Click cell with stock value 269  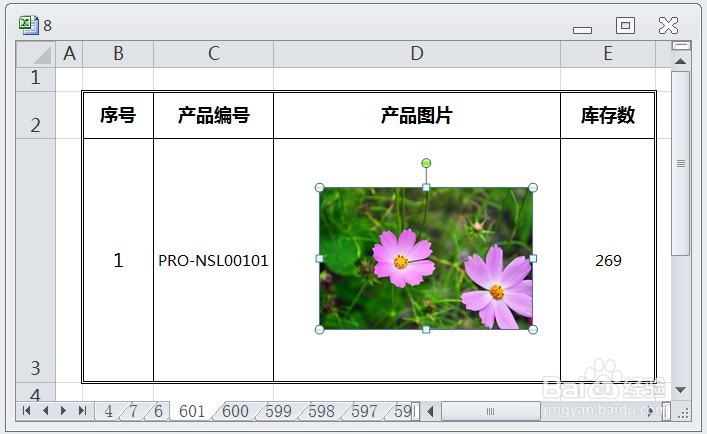point(608,260)
